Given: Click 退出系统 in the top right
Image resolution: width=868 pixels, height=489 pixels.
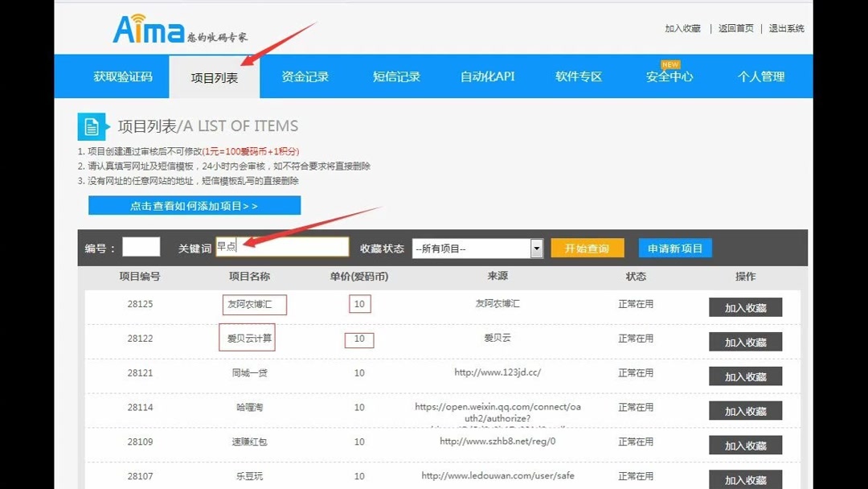Looking at the screenshot, I should [784, 27].
